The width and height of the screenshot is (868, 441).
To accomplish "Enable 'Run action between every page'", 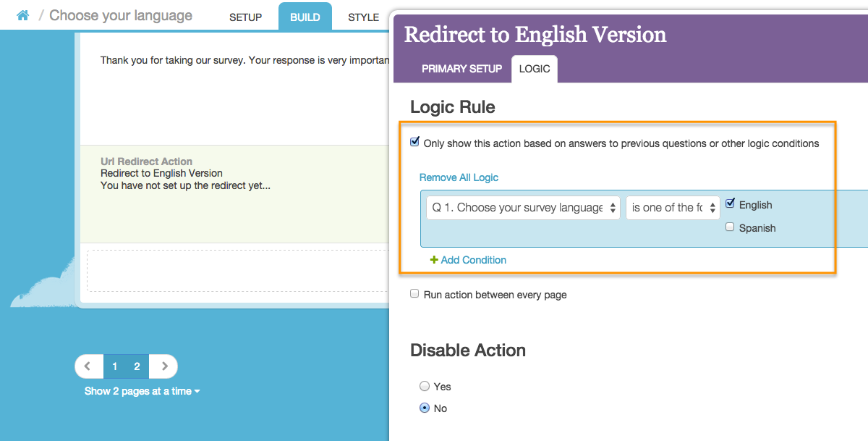I will click(414, 294).
